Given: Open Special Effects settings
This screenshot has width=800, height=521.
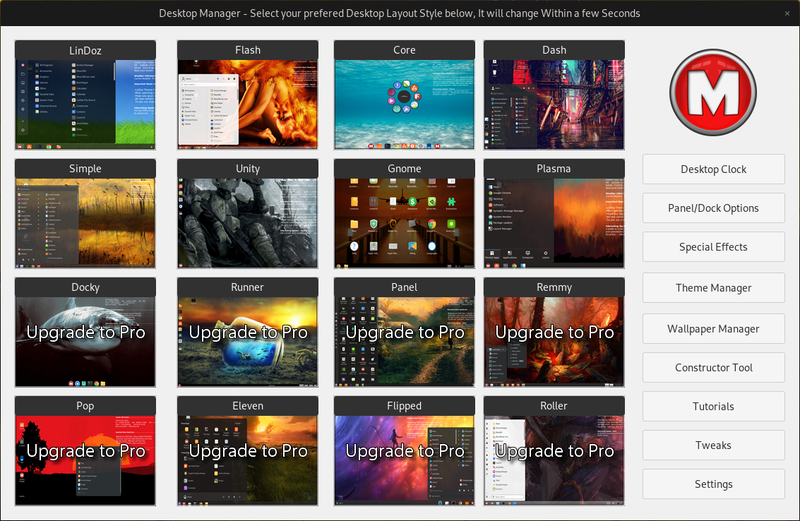Looking at the screenshot, I should [713, 247].
